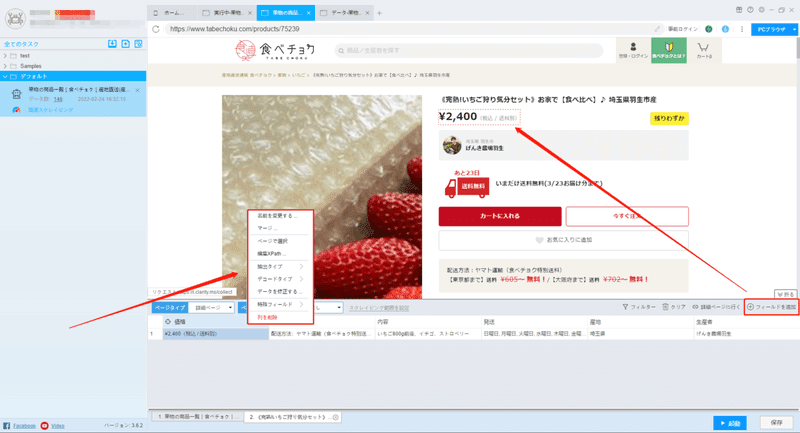800x433 pixels.
Task: Click the help circle icon in title bar
Action: pyautogui.click(x=750, y=10)
